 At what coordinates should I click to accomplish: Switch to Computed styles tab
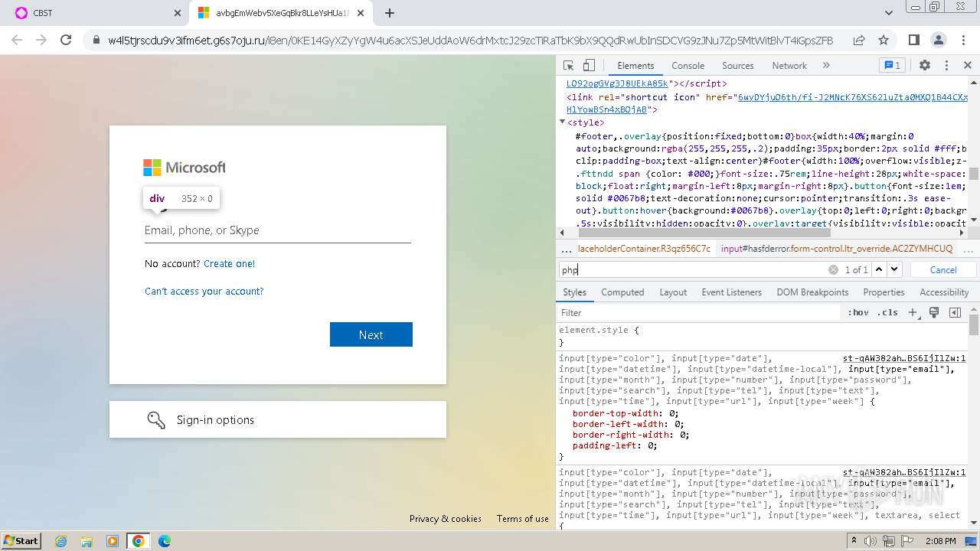point(622,292)
